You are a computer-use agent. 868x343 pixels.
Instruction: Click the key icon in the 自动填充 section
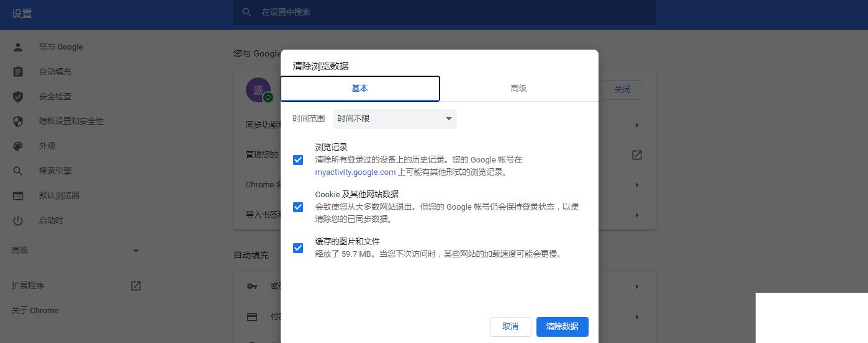click(x=252, y=287)
